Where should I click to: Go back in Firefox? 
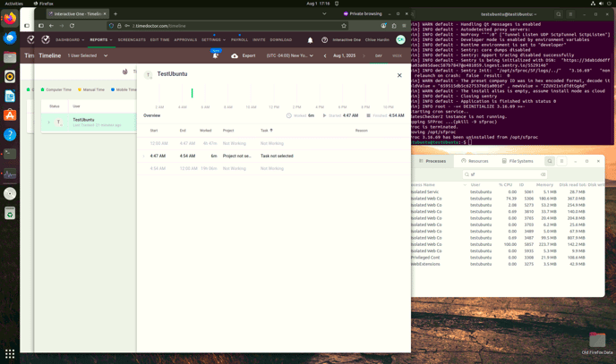pos(51,26)
